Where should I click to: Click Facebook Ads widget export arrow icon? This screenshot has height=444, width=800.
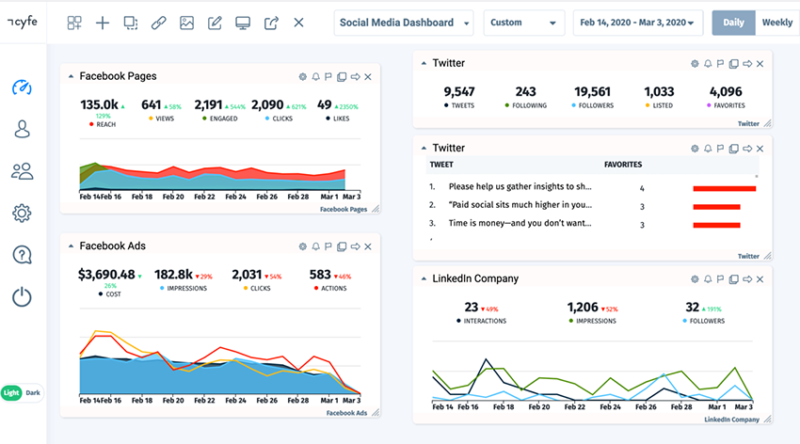tap(355, 246)
